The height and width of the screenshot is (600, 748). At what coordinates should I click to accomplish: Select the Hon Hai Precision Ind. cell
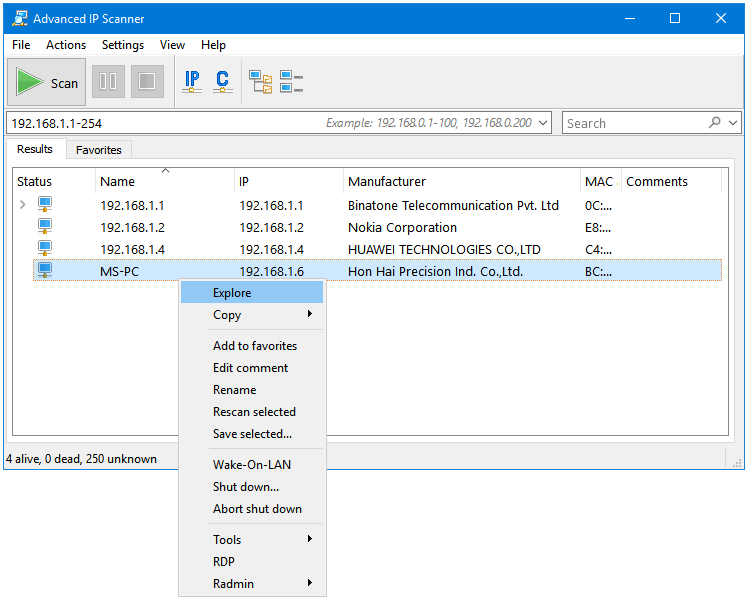(x=435, y=271)
